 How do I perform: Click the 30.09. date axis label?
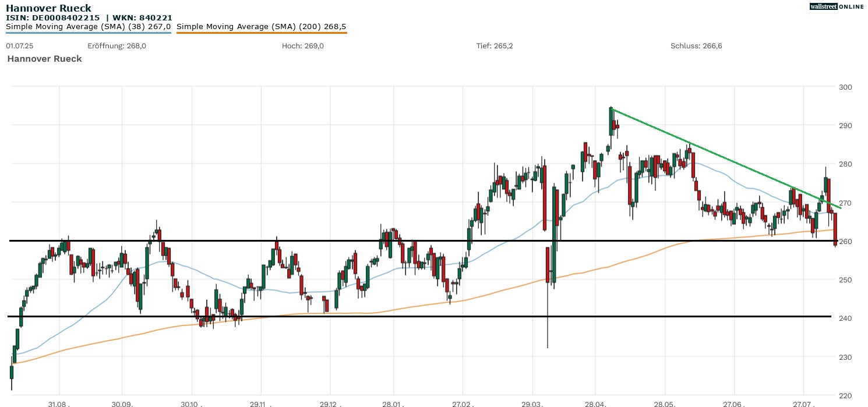(122, 403)
